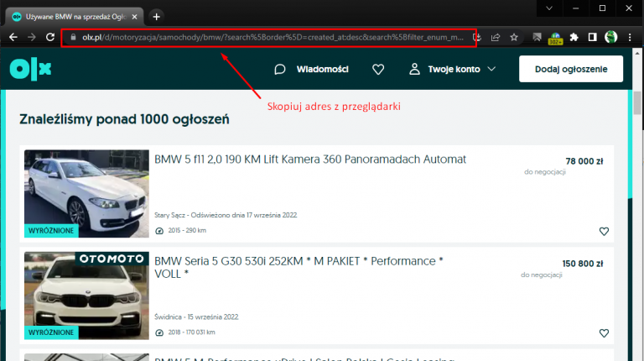Favorite the BMW 5 f11 listing

(x=604, y=232)
